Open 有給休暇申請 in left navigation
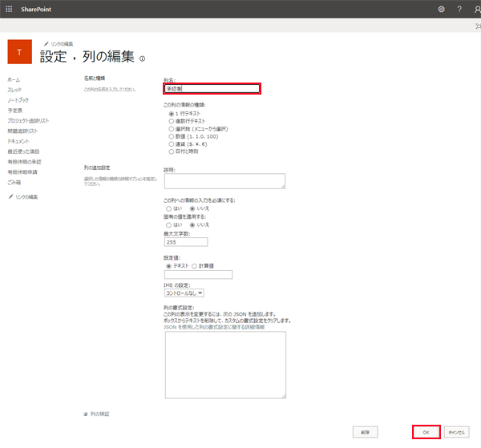The image size is (481, 448). (x=22, y=172)
